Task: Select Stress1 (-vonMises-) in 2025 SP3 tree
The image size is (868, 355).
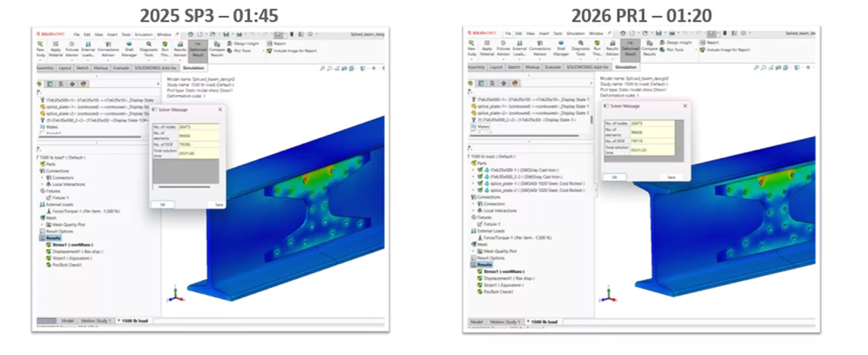Action: click(69, 245)
